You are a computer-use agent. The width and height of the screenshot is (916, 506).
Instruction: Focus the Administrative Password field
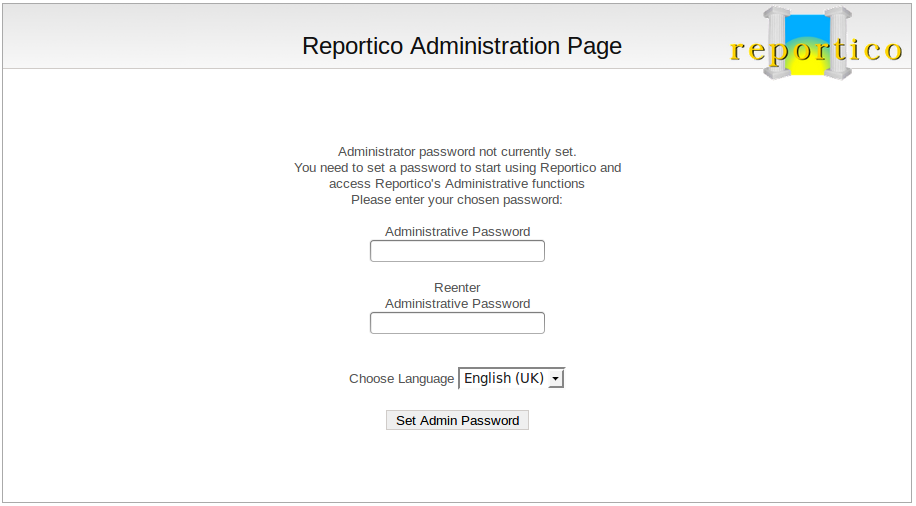pyautogui.click(x=457, y=251)
